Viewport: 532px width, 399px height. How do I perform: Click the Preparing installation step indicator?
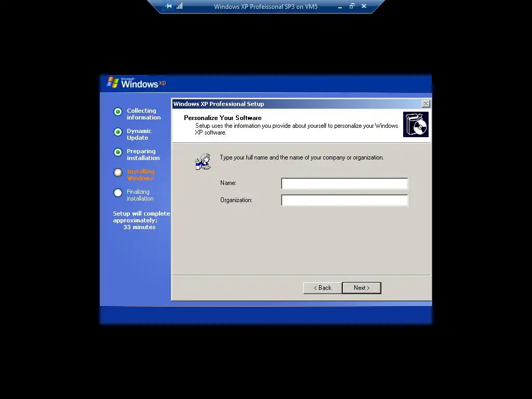point(118,152)
